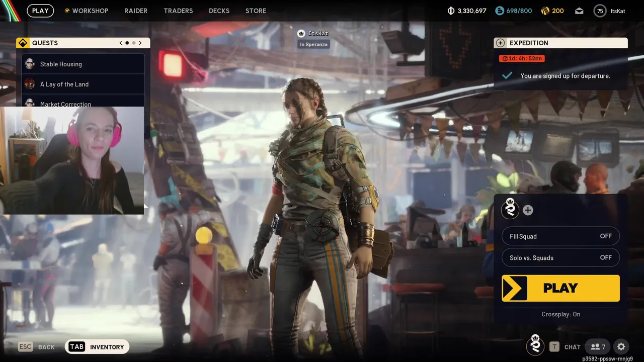Click A Lay of the Land portrait icon
This screenshot has width=644, height=362.
point(30,84)
